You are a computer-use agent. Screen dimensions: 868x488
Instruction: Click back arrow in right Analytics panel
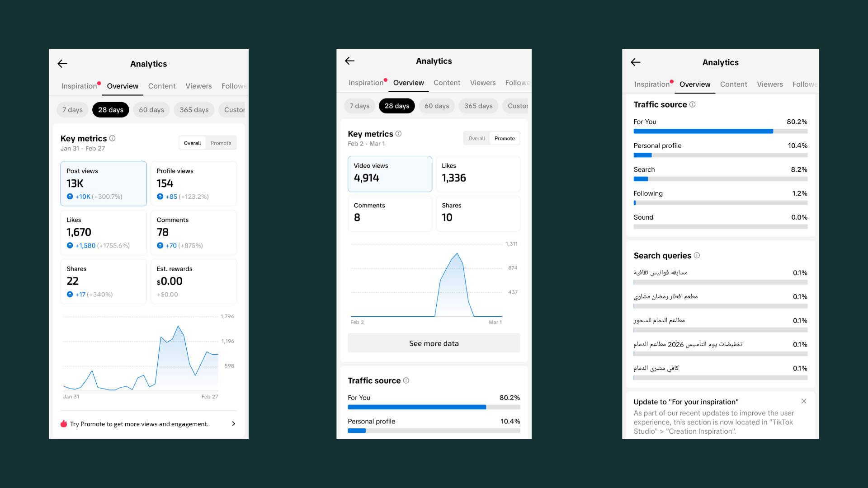(636, 62)
